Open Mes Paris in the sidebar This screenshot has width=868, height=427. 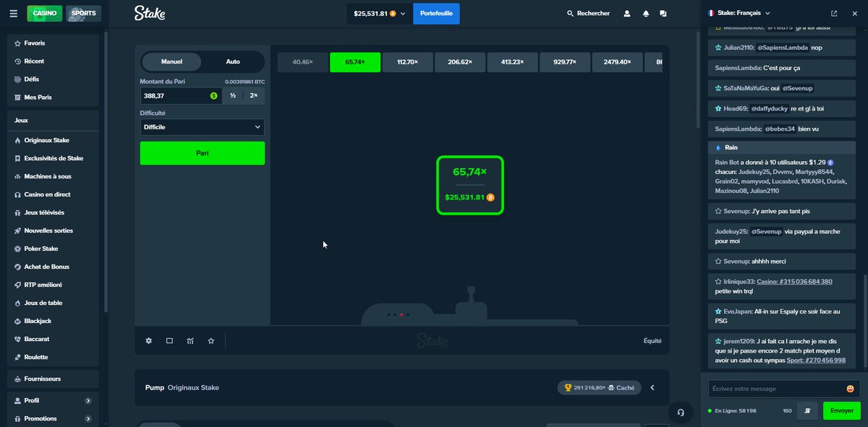tap(53, 98)
